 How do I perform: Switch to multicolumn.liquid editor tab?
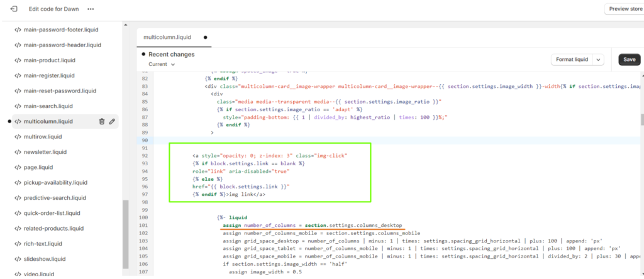[x=167, y=37]
